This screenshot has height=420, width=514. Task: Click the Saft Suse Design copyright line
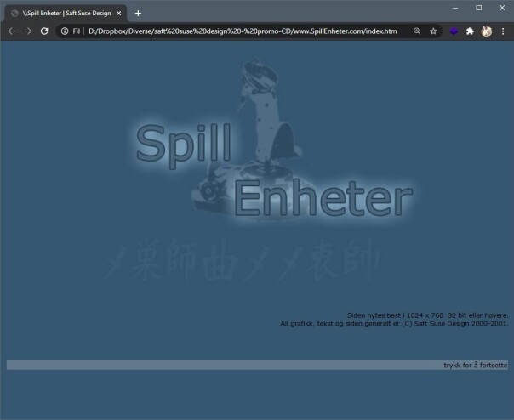(394, 324)
